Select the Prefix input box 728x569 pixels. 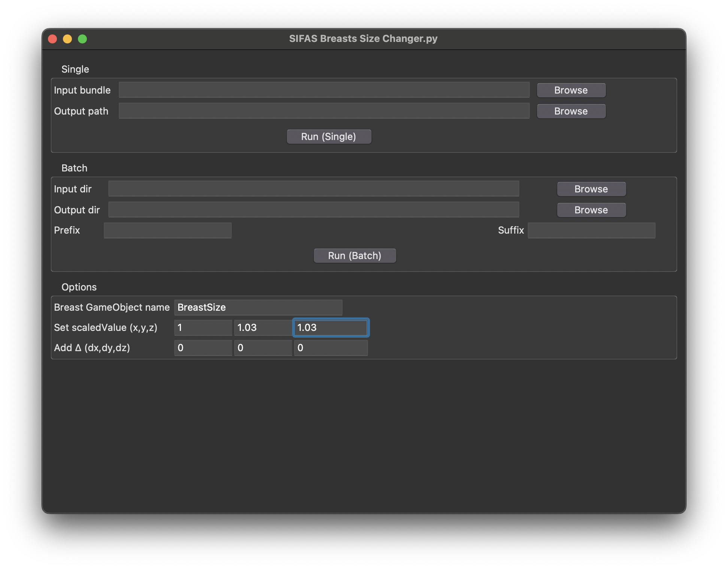tap(167, 230)
